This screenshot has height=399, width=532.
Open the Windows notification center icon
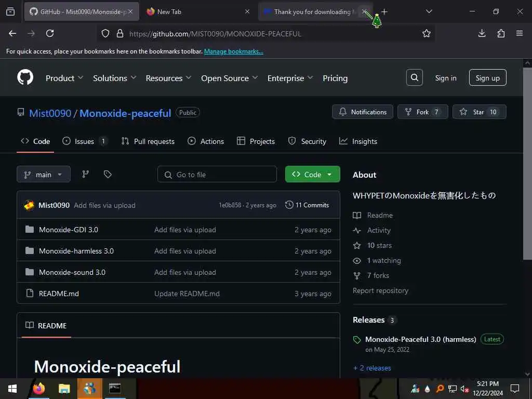[x=515, y=389]
